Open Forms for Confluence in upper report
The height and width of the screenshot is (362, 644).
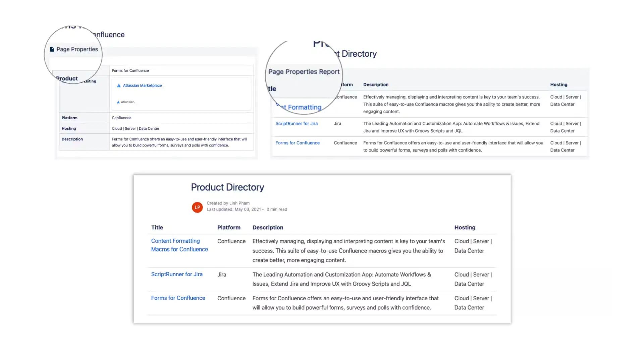tap(297, 143)
